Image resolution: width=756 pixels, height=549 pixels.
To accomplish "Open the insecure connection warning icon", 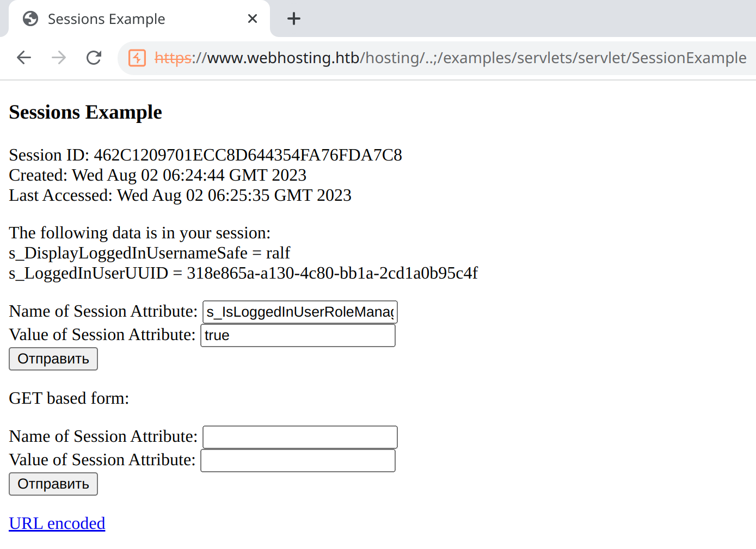I will tap(137, 58).
